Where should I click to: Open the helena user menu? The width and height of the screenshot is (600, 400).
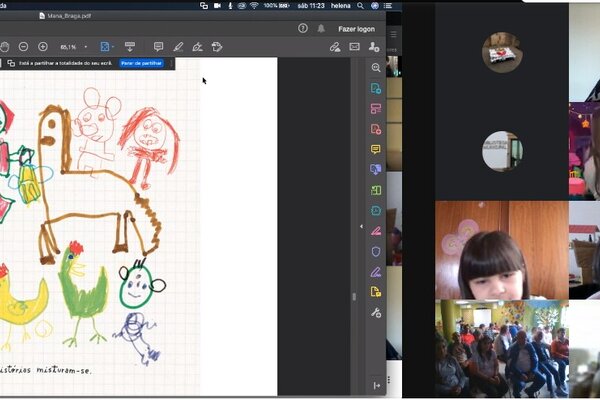[341, 5]
